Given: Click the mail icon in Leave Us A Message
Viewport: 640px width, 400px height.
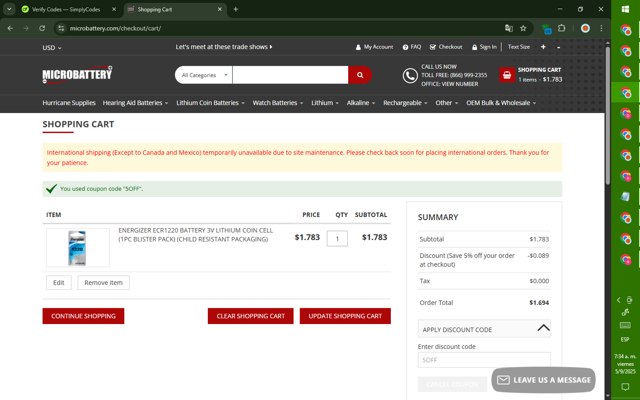Looking at the screenshot, I should (503, 380).
